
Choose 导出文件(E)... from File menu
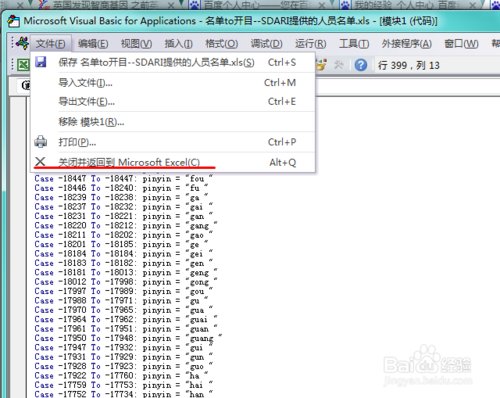(x=173, y=101)
